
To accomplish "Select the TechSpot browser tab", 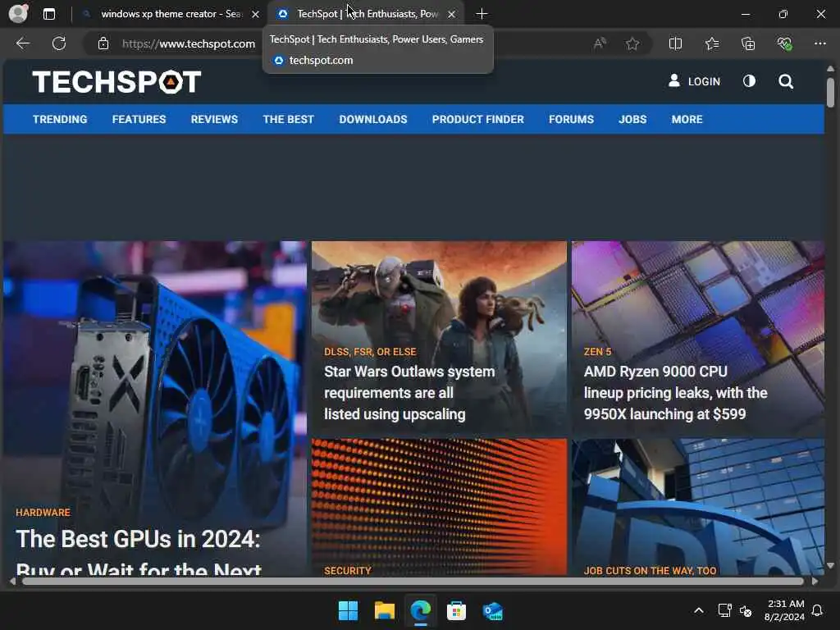I will coord(366,14).
